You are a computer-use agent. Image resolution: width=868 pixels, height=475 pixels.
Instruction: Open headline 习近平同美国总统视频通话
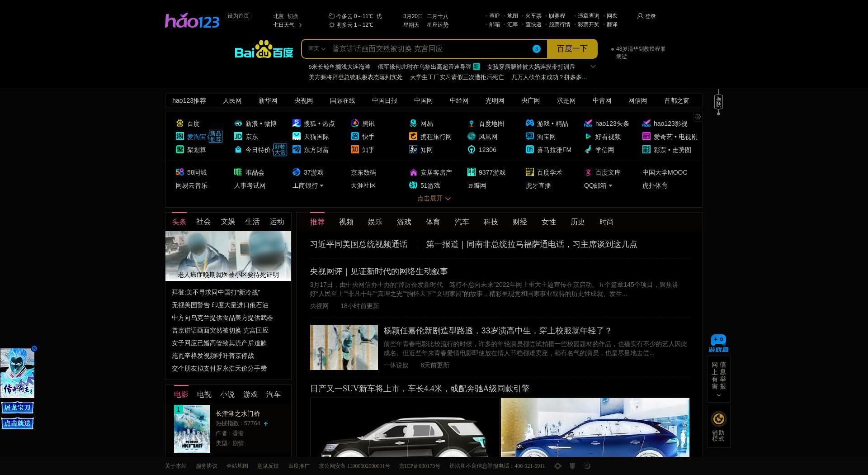359,245
